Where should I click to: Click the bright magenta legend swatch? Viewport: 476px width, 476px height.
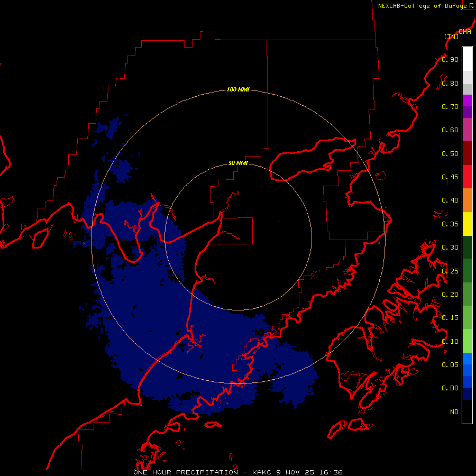(x=467, y=100)
